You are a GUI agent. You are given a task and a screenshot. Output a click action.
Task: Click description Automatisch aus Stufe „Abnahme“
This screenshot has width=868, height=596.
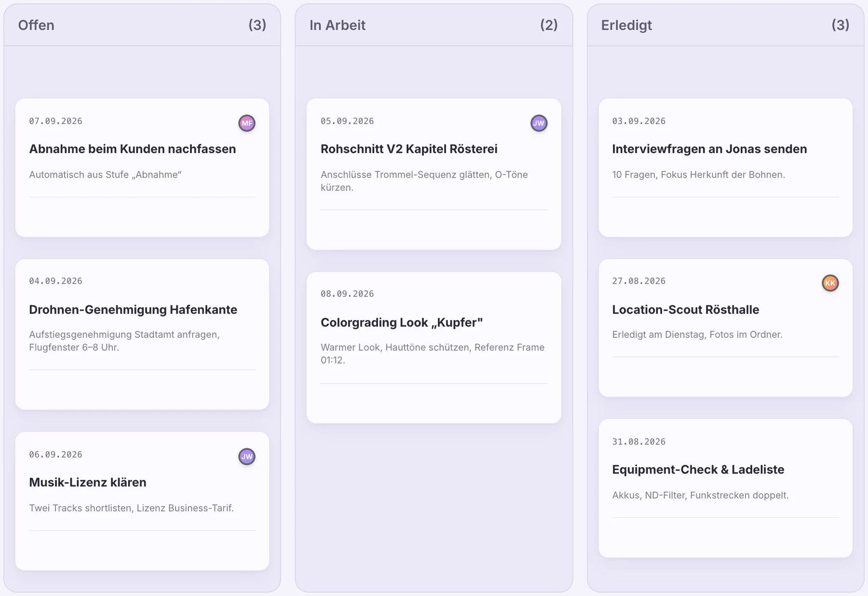(x=105, y=175)
